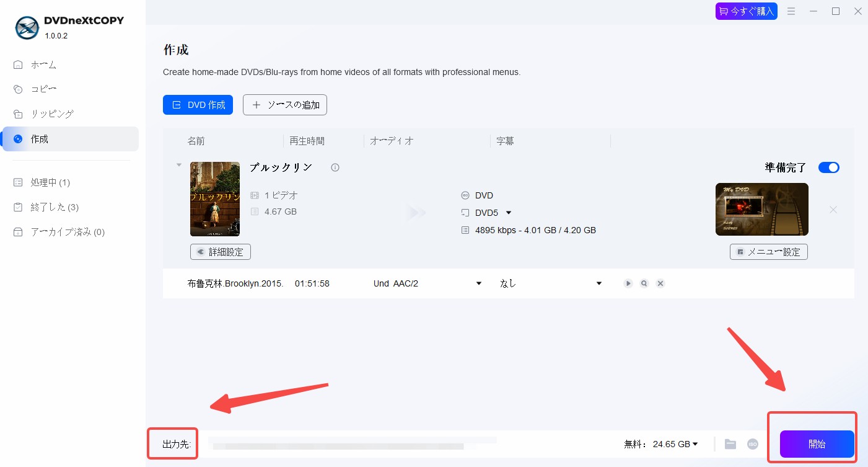Select 作成 in the sidebar
Screen dimensions: 868x467
pos(70,139)
